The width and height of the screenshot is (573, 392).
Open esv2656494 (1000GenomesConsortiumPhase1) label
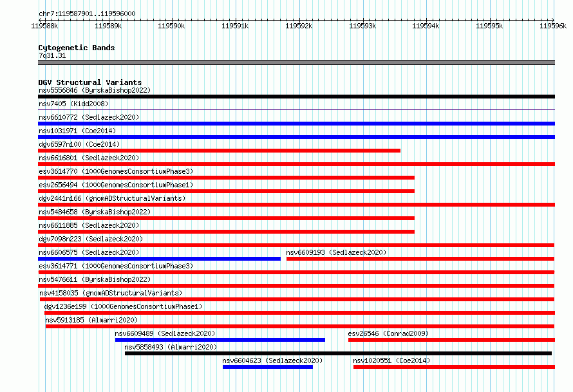tap(116, 185)
